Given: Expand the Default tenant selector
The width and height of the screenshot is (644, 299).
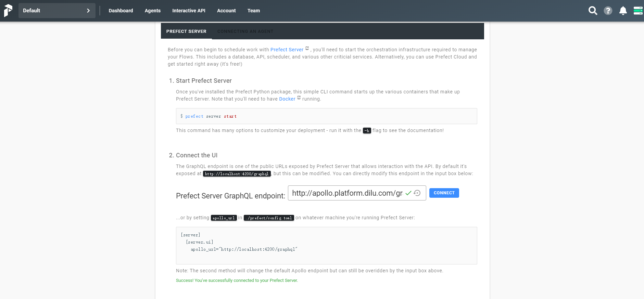Looking at the screenshot, I should (57, 11).
